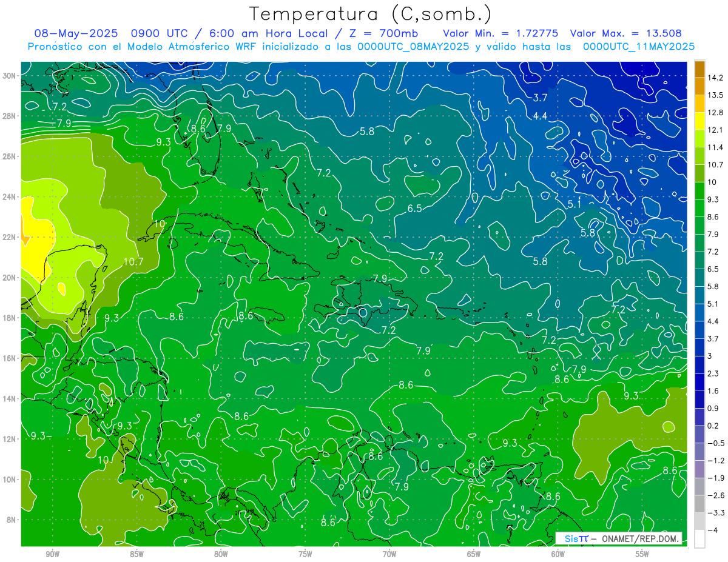The width and height of the screenshot is (728, 562).
Task: Click the 3.7 contour label on the map
Action: [541, 98]
